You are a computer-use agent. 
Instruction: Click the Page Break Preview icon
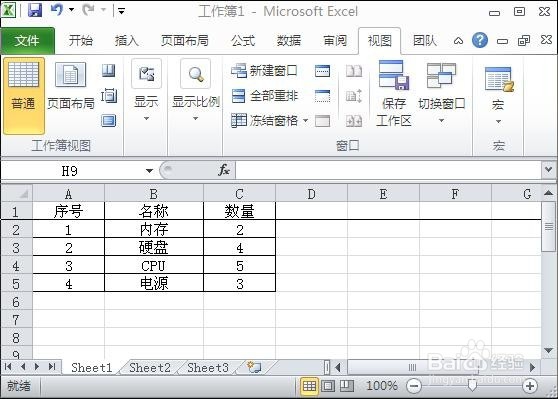pos(109,71)
